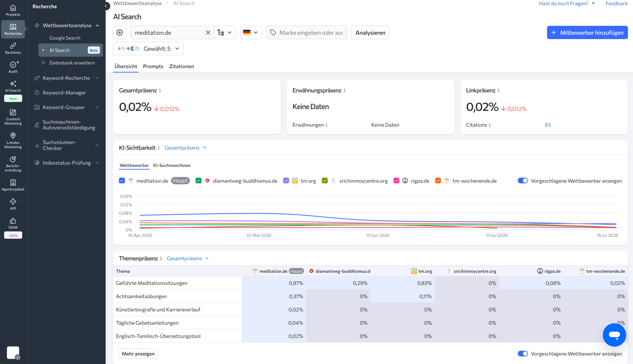Open Themenpräsenz Gesamtpräsenz metric dropdown
This screenshot has height=364, width=633.
point(188,258)
